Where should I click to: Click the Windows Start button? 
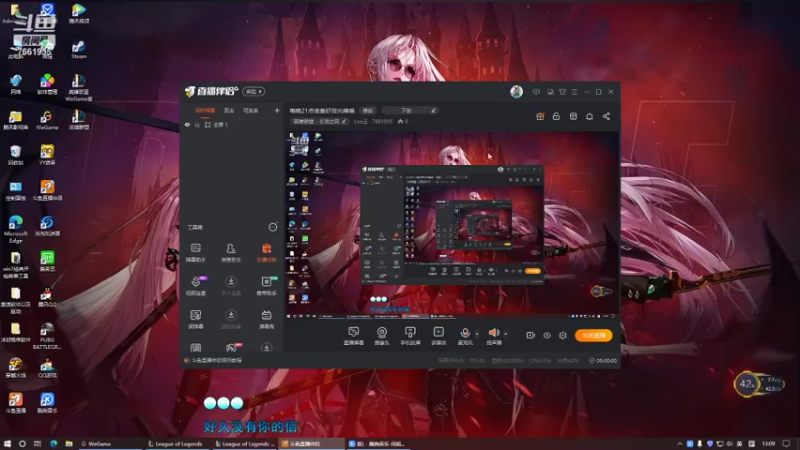pos(7,444)
